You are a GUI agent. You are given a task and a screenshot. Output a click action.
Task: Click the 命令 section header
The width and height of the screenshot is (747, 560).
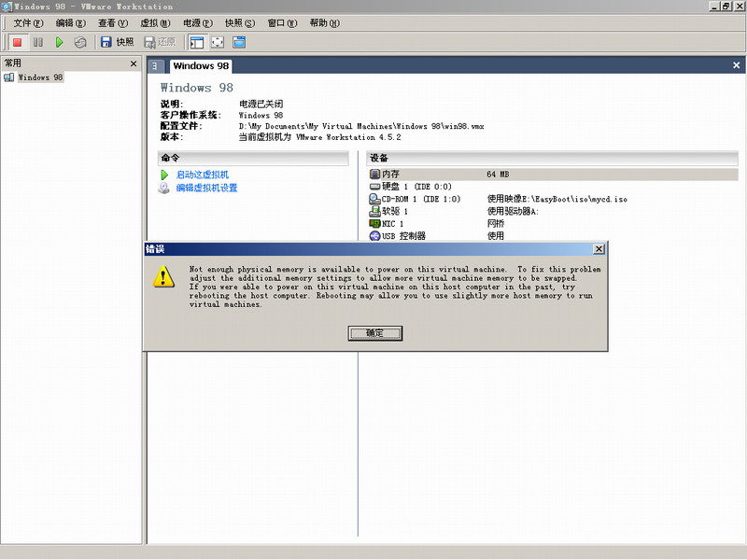[x=253, y=158]
